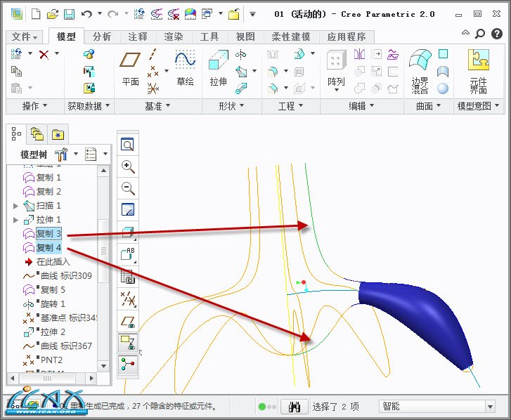Open the 形状 group dropdown

231,105
